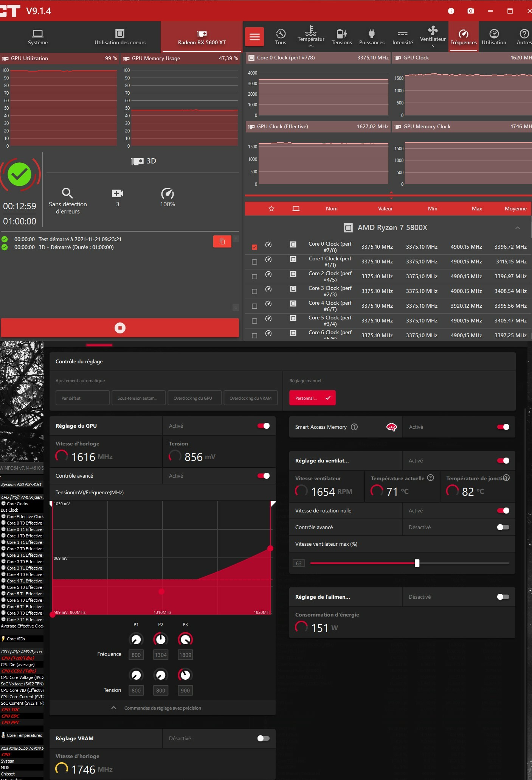This screenshot has width=532, height=780.
Task: Click the P2 frequency knob
Action: [161, 639]
